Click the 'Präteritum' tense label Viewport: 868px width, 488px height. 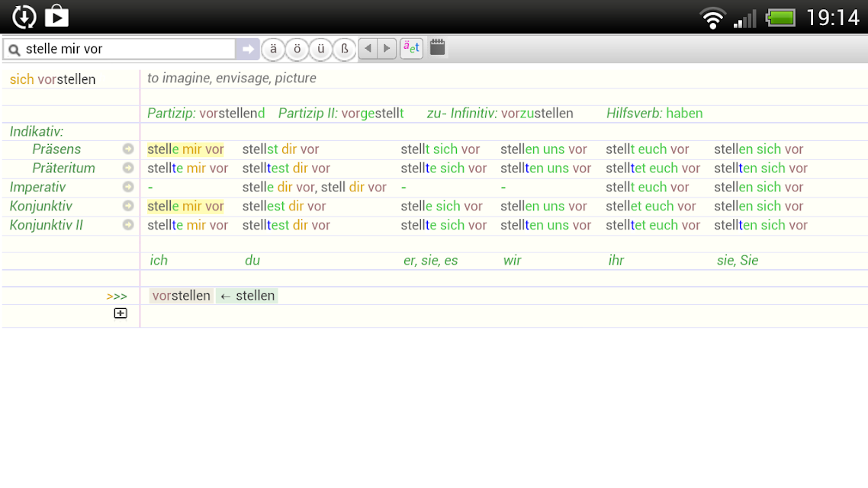[63, 168]
